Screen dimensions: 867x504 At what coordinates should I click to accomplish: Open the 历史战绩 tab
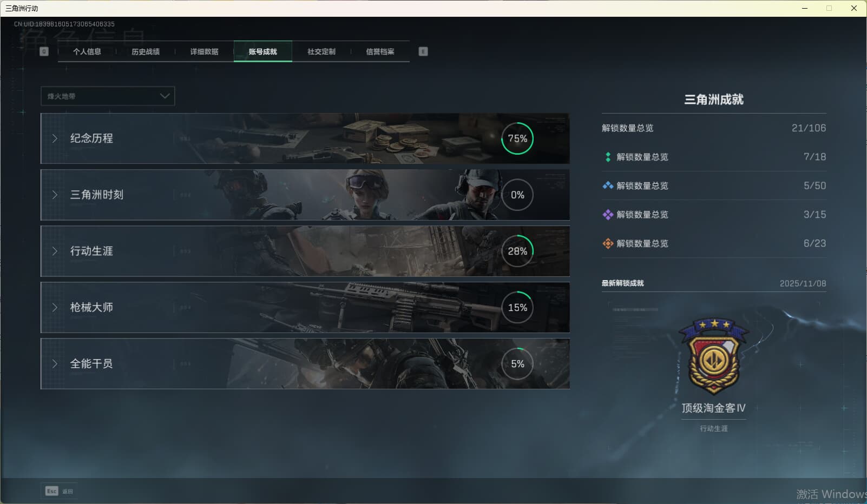point(146,51)
